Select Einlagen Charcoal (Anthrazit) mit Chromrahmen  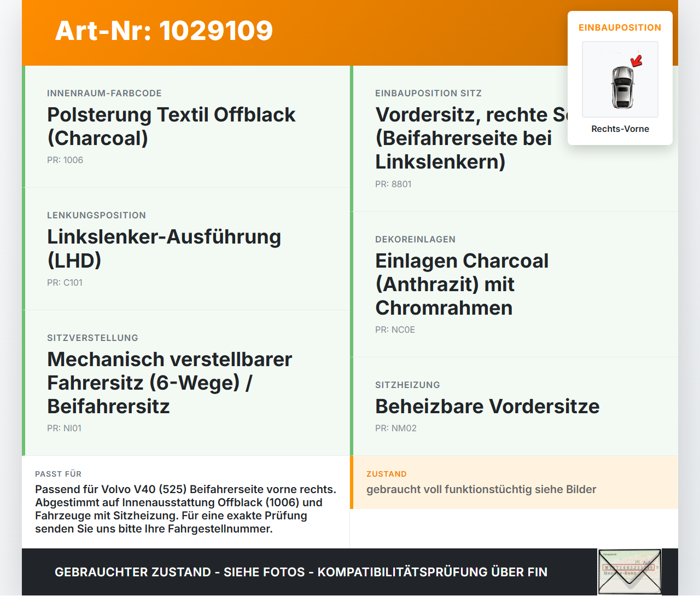point(462,285)
